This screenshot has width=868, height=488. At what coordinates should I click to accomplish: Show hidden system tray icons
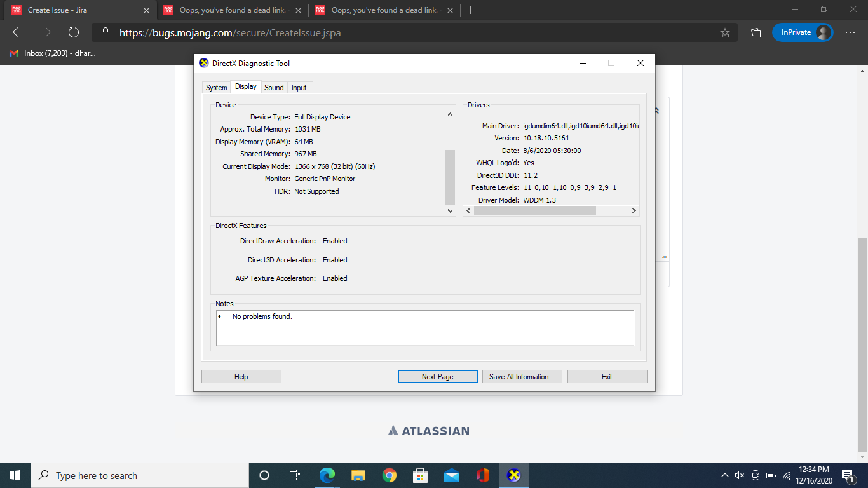(x=725, y=475)
